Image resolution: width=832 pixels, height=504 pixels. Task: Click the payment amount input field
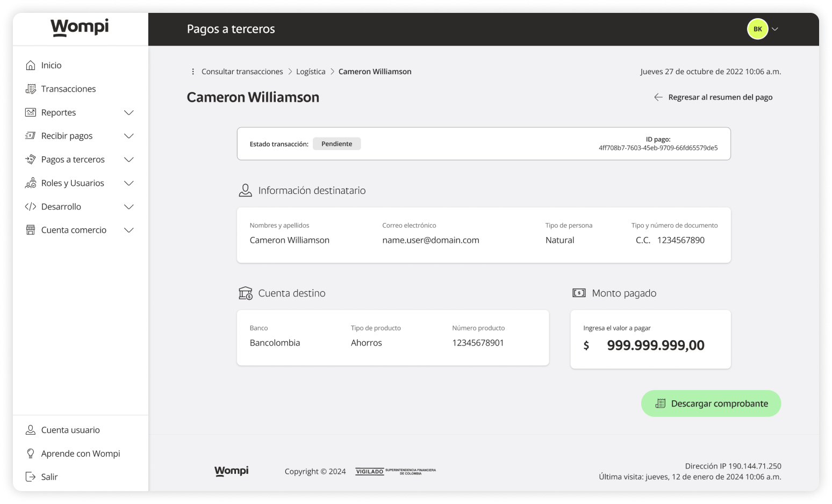coord(655,345)
